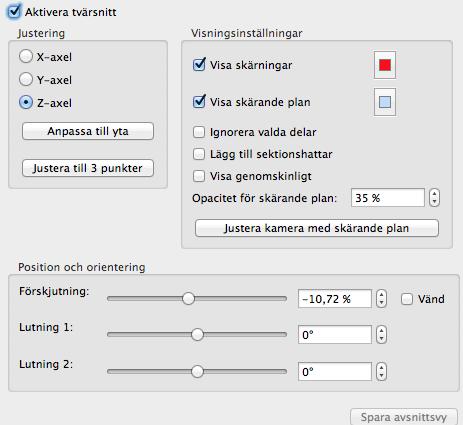
Task: Click Justera kamera med skärande plan
Action: (317, 228)
